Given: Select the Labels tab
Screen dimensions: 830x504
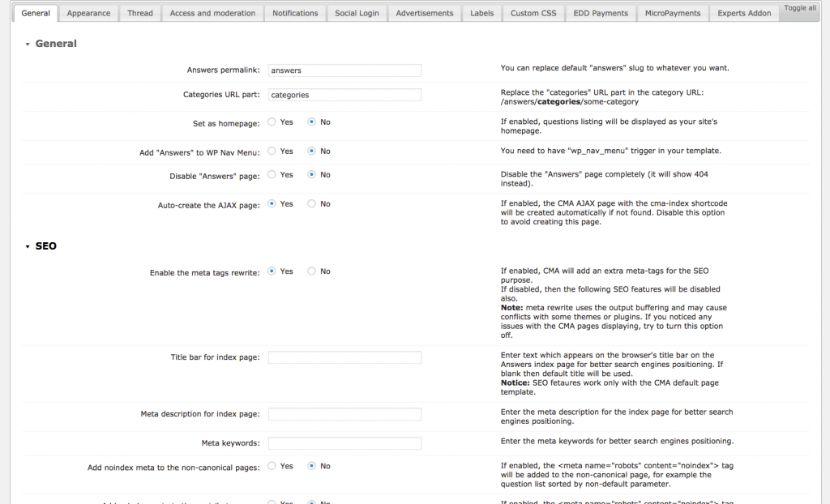Looking at the screenshot, I should [481, 13].
